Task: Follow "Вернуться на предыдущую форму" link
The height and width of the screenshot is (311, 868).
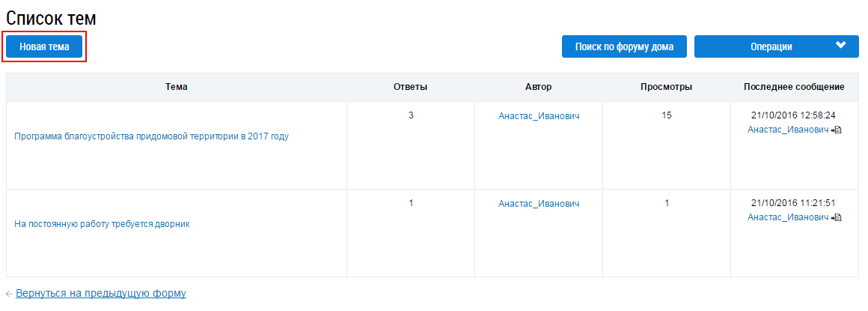Action: tap(101, 293)
